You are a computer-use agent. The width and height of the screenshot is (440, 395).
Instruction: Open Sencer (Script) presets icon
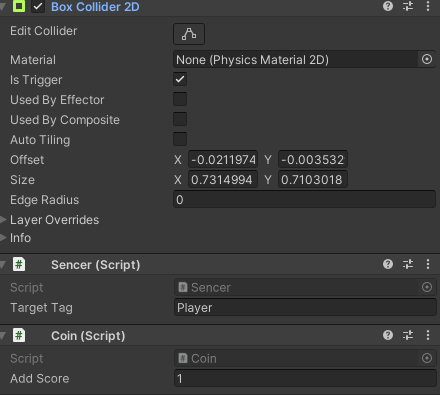[408, 264]
